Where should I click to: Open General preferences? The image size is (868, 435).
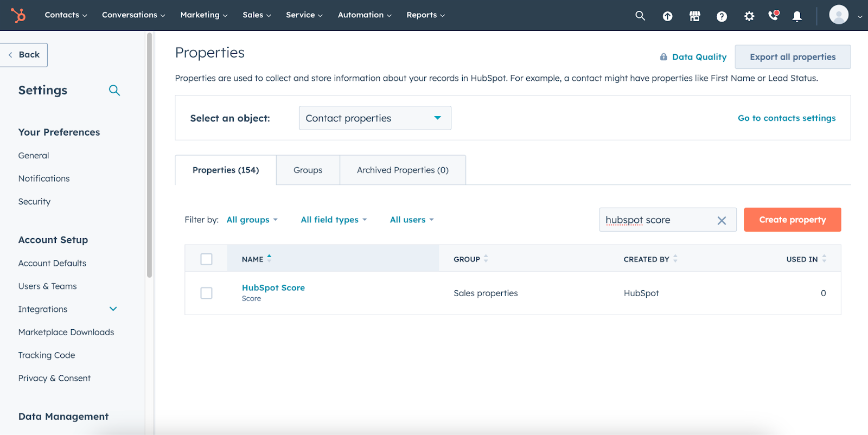pyautogui.click(x=34, y=156)
